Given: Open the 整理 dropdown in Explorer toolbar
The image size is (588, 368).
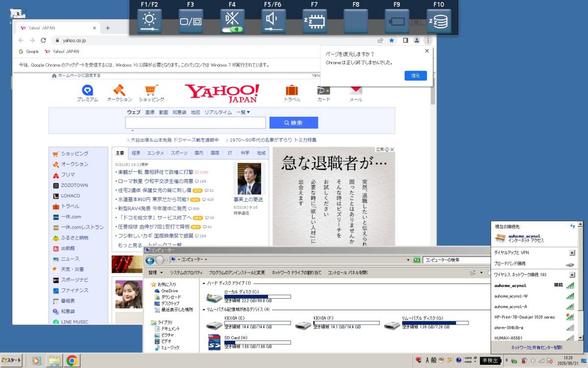Looking at the screenshot, I should tap(155, 272).
